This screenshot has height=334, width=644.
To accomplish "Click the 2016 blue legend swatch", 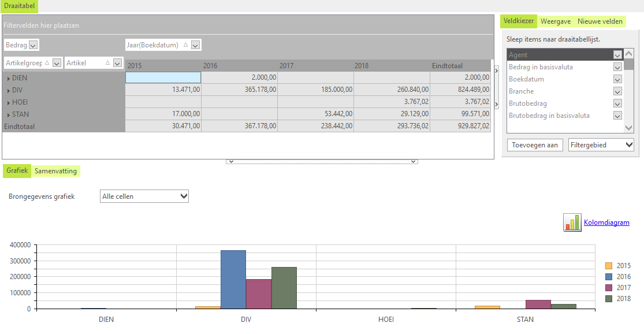I will pos(609,277).
